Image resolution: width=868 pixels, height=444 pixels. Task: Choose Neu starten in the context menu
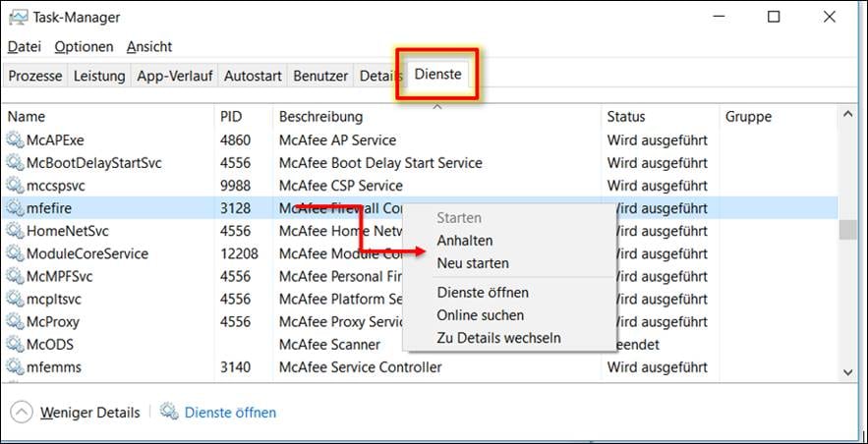[473, 263]
